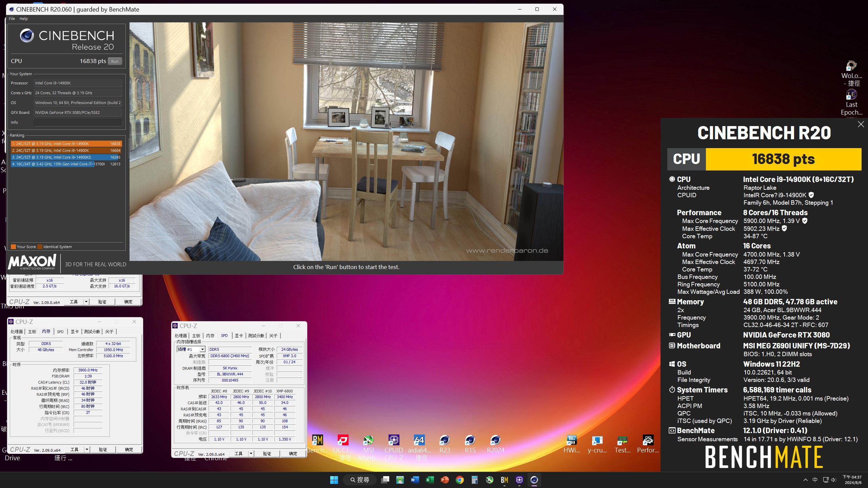Screen dimensions: 868x488
Task: Open the y-cruncher desktop shortcut
Action: pyautogui.click(x=597, y=444)
